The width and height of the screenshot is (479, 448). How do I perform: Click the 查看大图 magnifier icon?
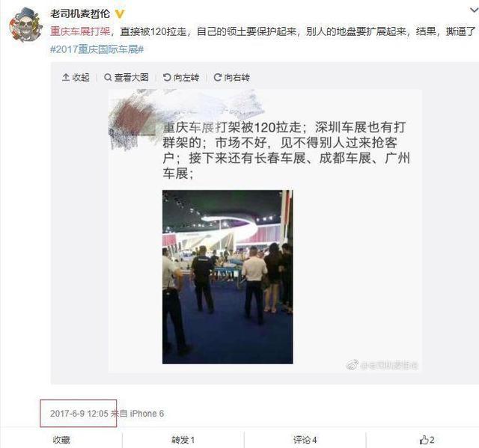tap(108, 77)
